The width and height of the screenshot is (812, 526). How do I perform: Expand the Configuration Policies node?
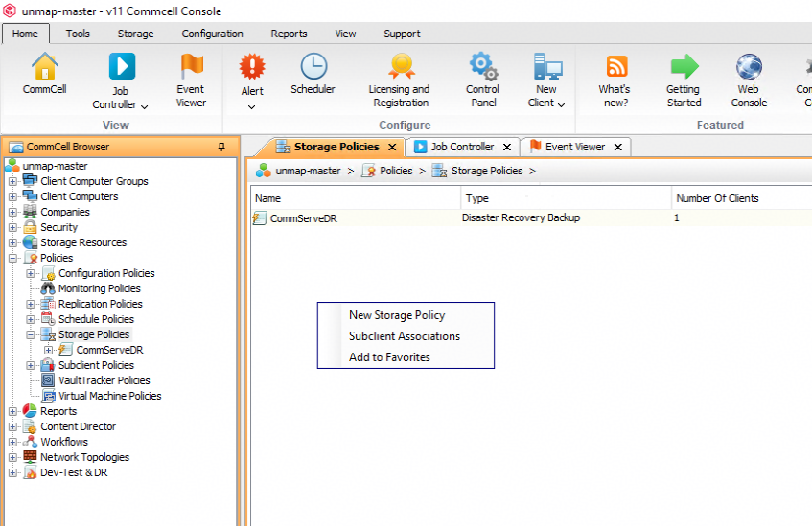point(31,273)
